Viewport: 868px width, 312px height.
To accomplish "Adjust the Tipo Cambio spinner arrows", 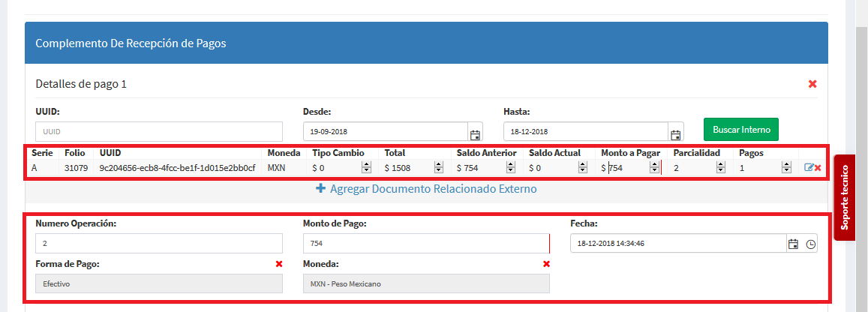I will tap(366, 168).
